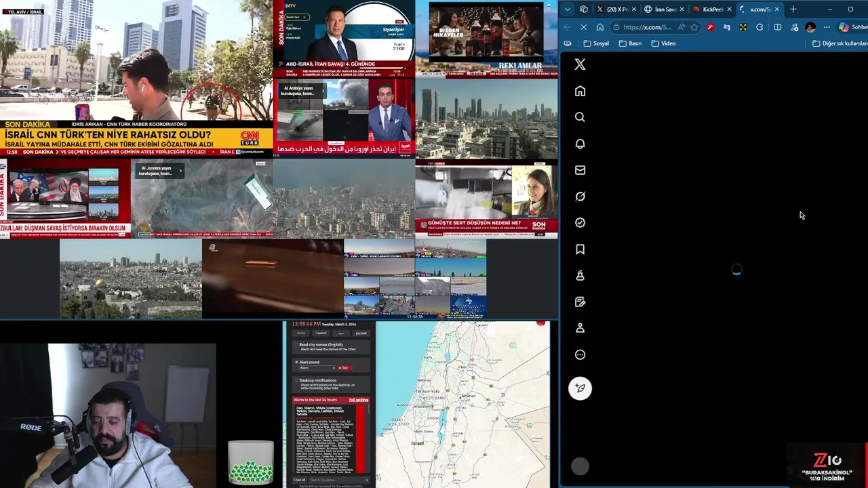868x488 pixels.
Task: Click the CNN Türk live feed
Action: click(x=136, y=78)
